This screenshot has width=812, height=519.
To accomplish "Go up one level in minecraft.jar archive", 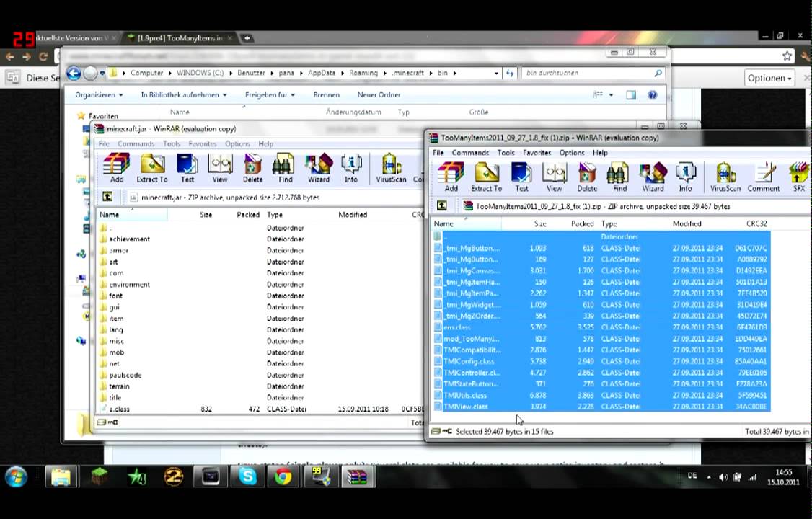I will tap(107, 197).
